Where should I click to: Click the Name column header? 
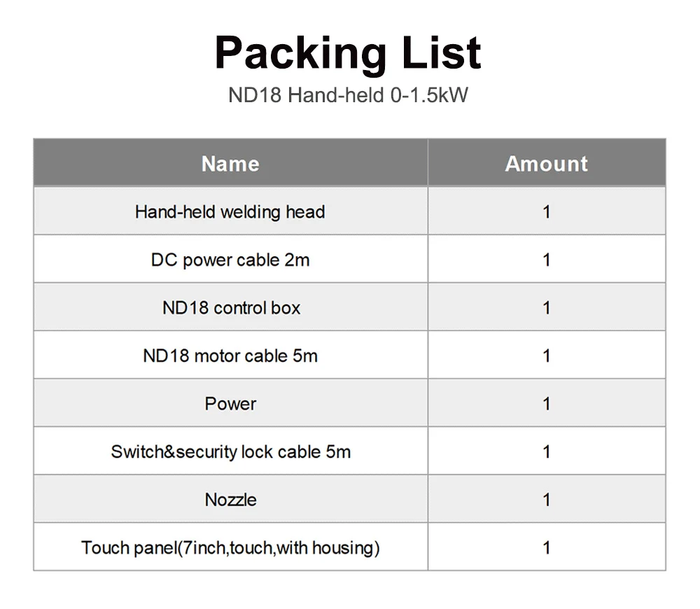pos(230,164)
